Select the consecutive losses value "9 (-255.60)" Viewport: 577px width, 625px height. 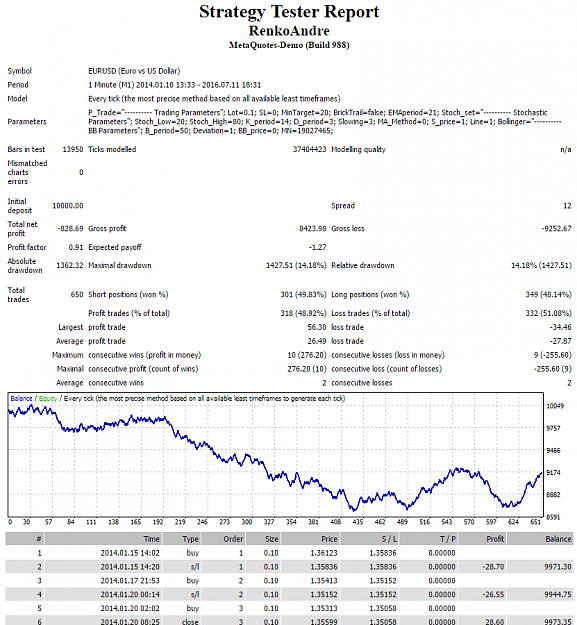click(x=553, y=355)
